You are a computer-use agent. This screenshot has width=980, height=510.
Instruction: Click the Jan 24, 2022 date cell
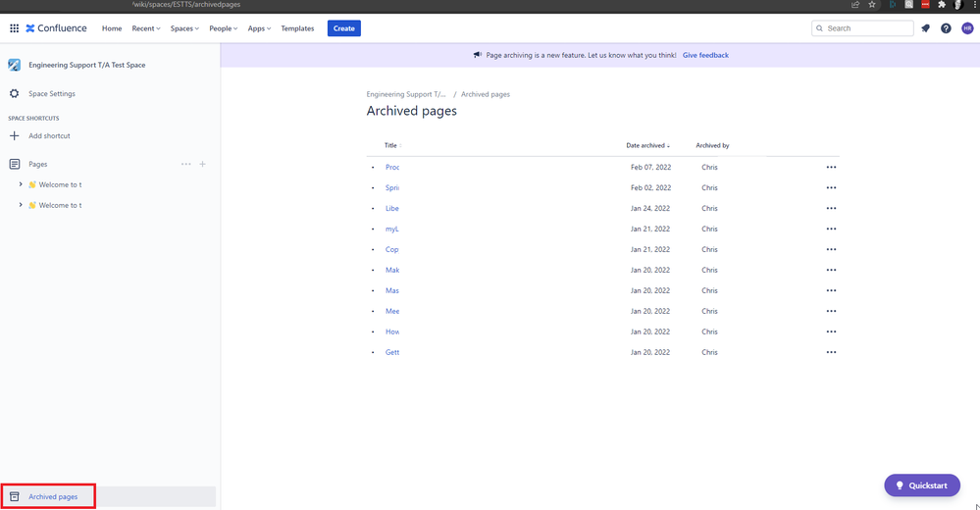point(650,209)
